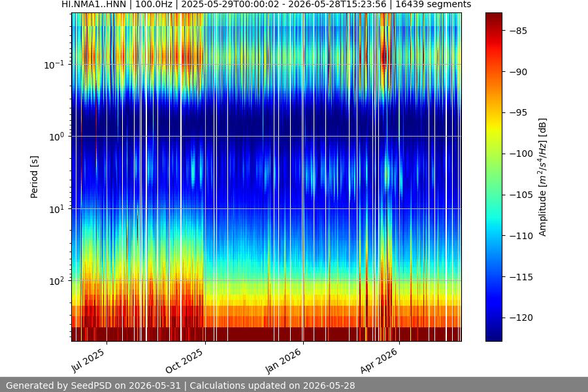The height and width of the screenshot is (392, 588).
Task: Click the -90 colorbar tick label
Action: click(518, 72)
